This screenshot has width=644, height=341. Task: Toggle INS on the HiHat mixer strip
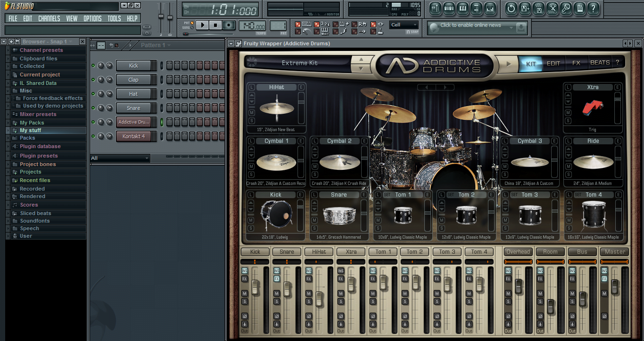click(x=309, y=271)
